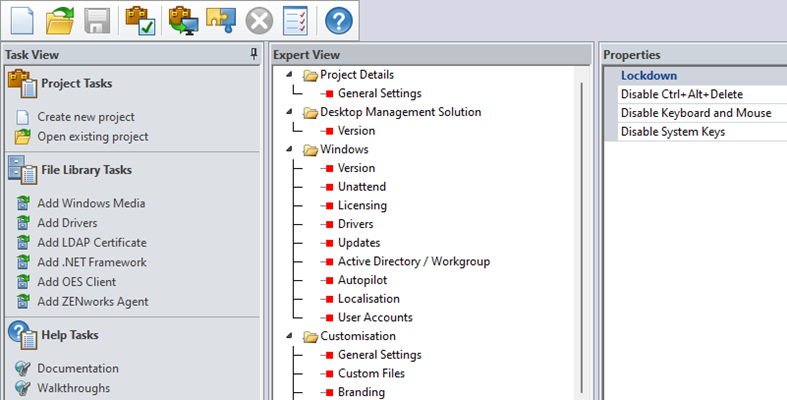Viewport: 787px width, 400px height.
Task: Select Active Directory / Workgroup tree item
Action: point(413,261)
